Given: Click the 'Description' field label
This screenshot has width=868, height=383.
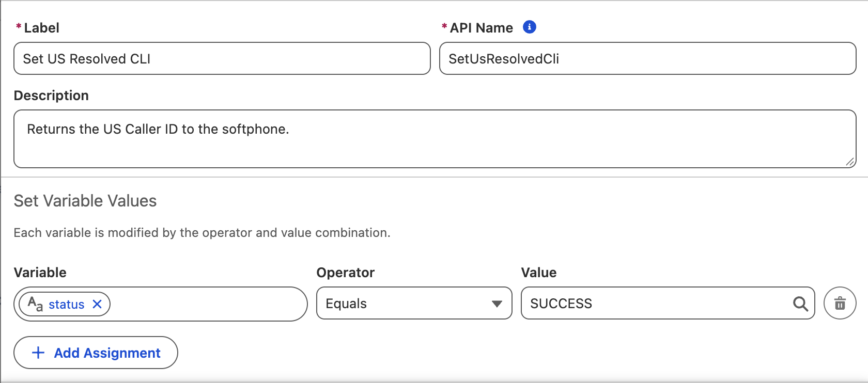Looking at the screenshot, I should (51, 95).
